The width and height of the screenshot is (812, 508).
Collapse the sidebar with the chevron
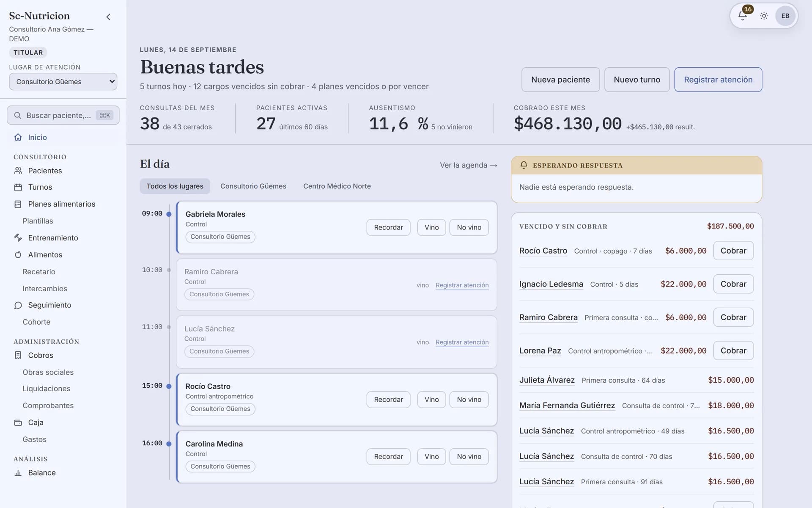pos(108,17)
